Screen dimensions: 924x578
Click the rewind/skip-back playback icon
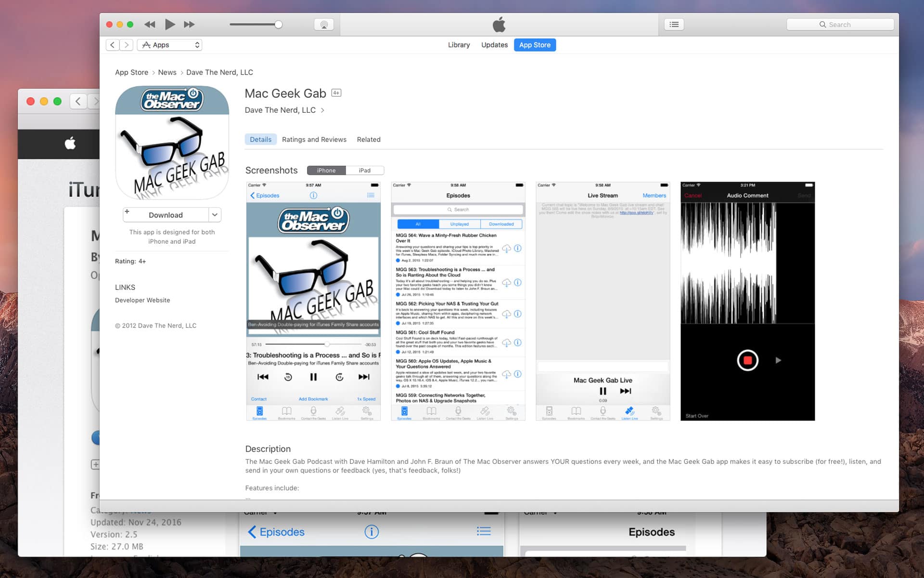(149, 24)
